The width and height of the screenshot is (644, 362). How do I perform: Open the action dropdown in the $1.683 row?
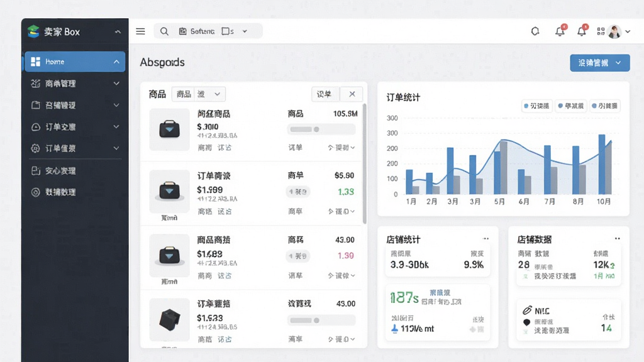(x=341, y=275)
